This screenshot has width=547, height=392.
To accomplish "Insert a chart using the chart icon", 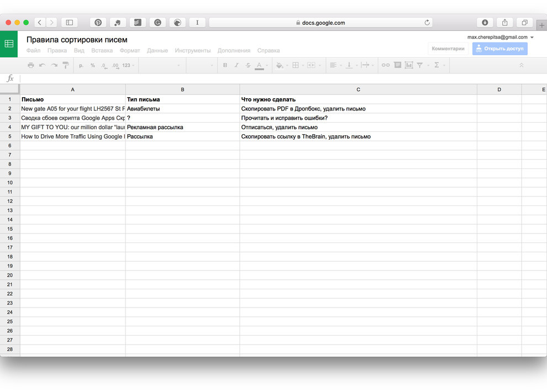I will 409,65.
